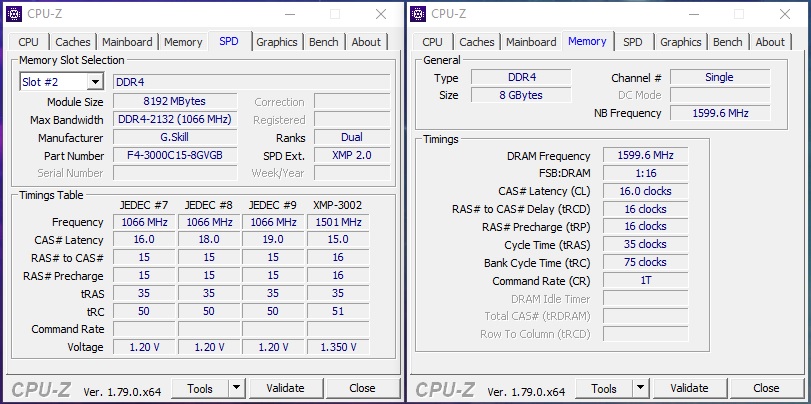811x404 pixels.
Task: Switch to the Graphics tab in left window
Action: click(276, 42)
